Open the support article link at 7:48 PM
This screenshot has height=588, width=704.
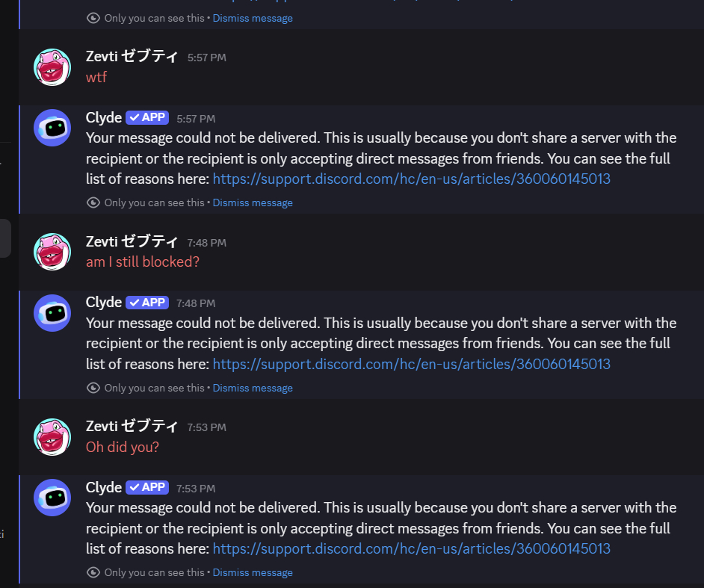[x=411, y=364]
